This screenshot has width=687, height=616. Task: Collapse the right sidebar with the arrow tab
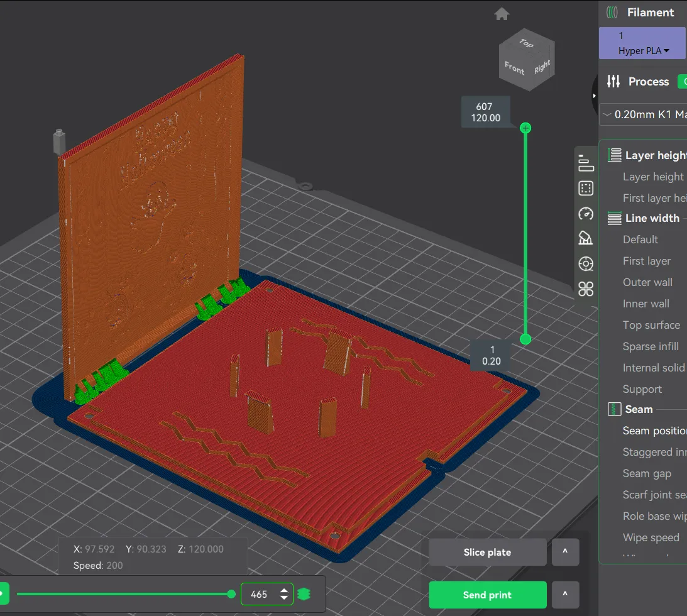click(x=594, y=96)
